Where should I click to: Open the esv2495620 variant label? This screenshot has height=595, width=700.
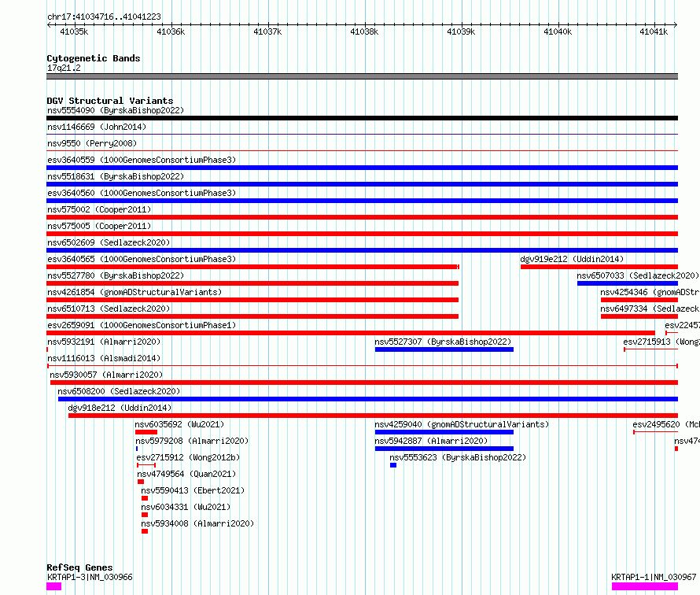[666, 424]
